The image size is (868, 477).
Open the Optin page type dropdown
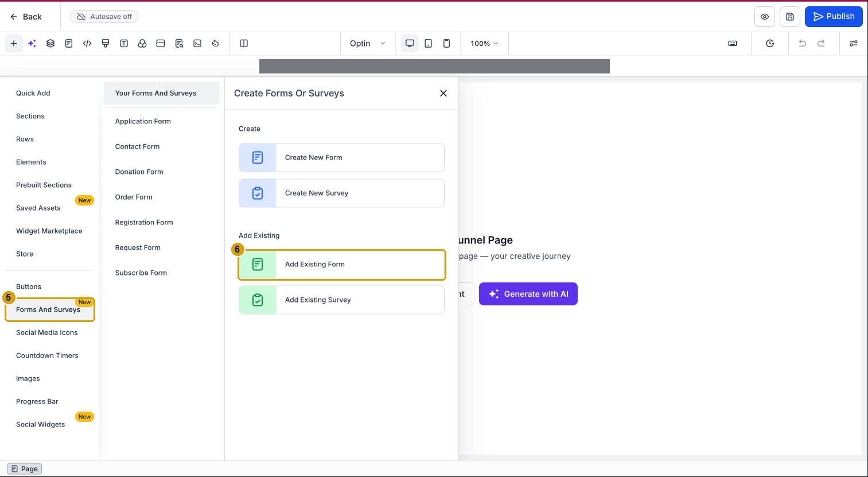point(368,44)
